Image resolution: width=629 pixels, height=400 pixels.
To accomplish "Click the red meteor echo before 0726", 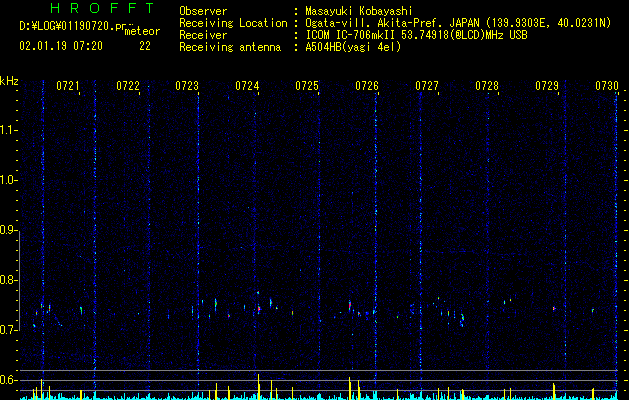I will point(350,305).
